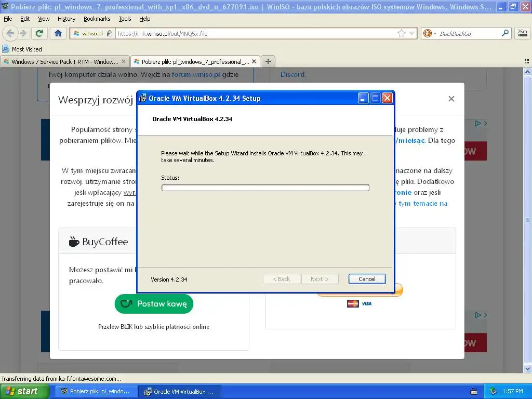Viewport: 532px width, 399px height.
Task: Open the DuckDuckGo search engine selector
Action: [x=429, y=33]
